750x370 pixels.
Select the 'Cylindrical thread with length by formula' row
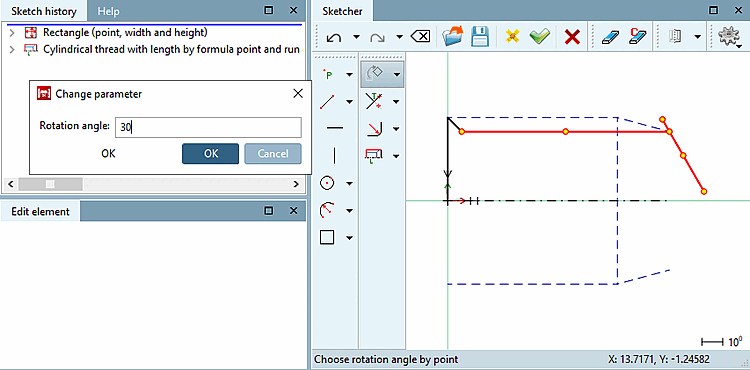tap(171, 49)
